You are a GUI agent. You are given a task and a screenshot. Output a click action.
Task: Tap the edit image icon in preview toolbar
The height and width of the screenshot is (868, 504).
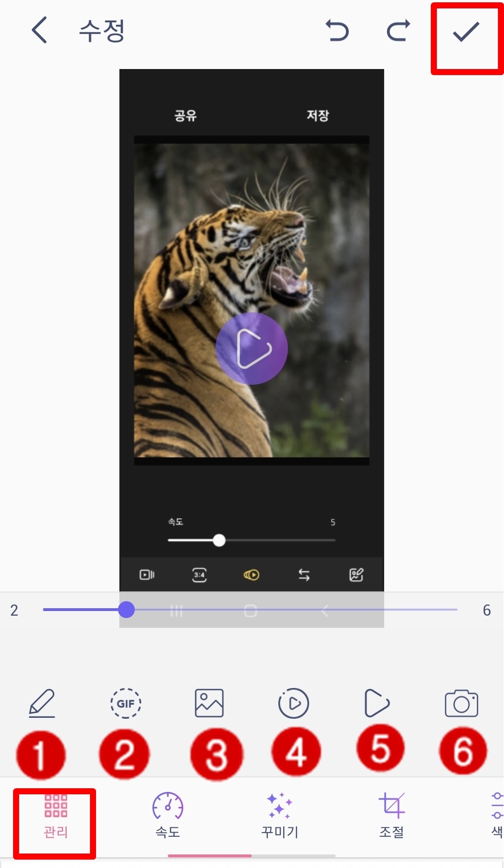click(x=356, y=575)
